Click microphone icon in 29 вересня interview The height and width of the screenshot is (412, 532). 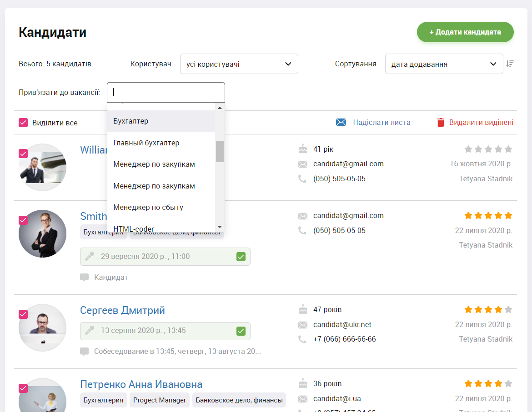(x=90, y=256)
